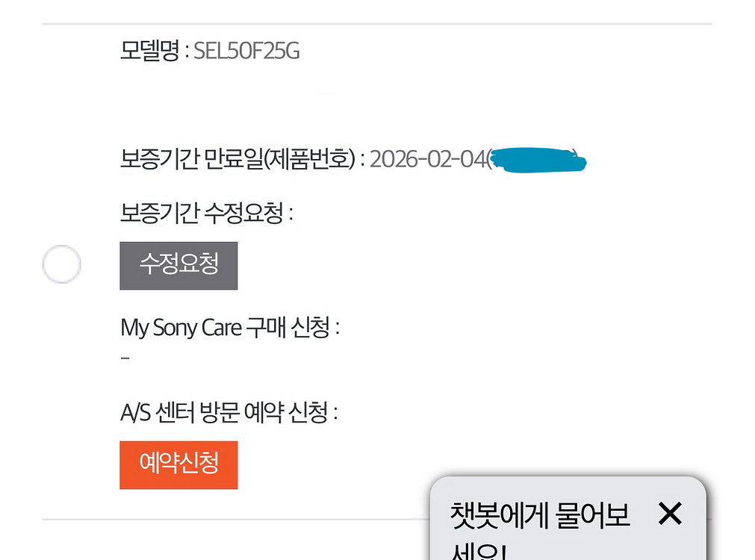Click the warranty expiry date 2026-02-04
This screenshot has width=755, height=560.
pyautogui.click(x=427, y=159)
